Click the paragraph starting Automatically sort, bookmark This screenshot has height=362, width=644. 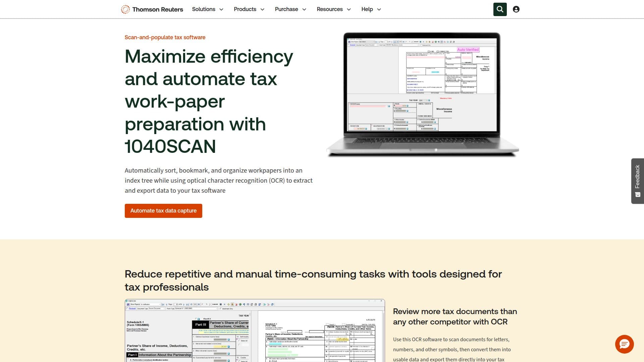point(219,180)
